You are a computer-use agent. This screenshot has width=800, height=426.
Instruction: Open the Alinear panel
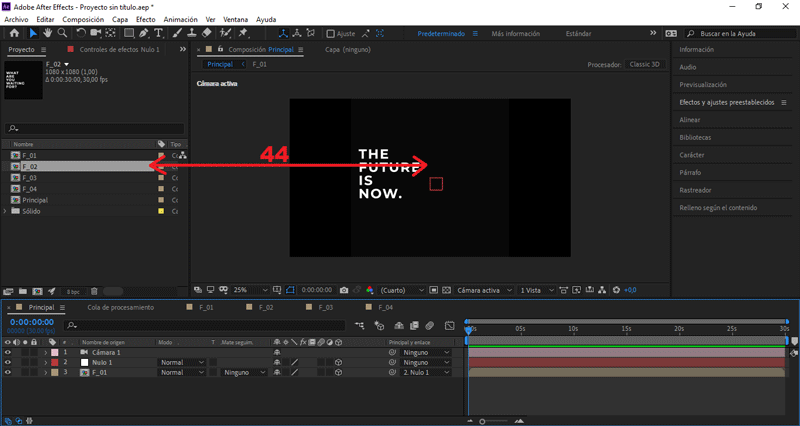click(x=690, y=119)
